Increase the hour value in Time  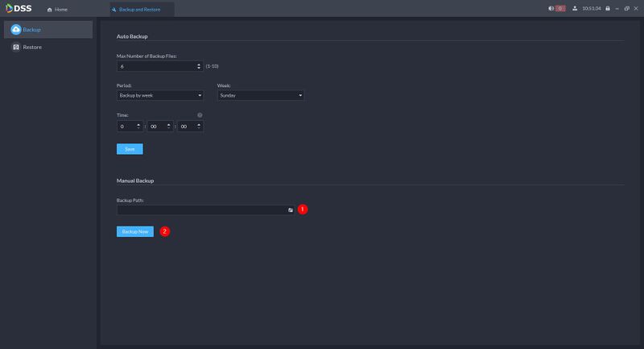tap(138, 125)
